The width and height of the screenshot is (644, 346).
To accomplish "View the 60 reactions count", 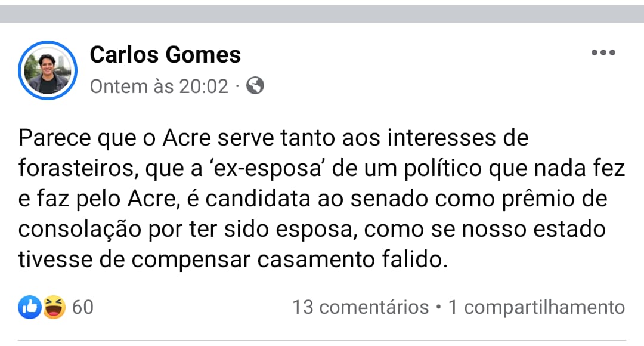I will 83,308.
